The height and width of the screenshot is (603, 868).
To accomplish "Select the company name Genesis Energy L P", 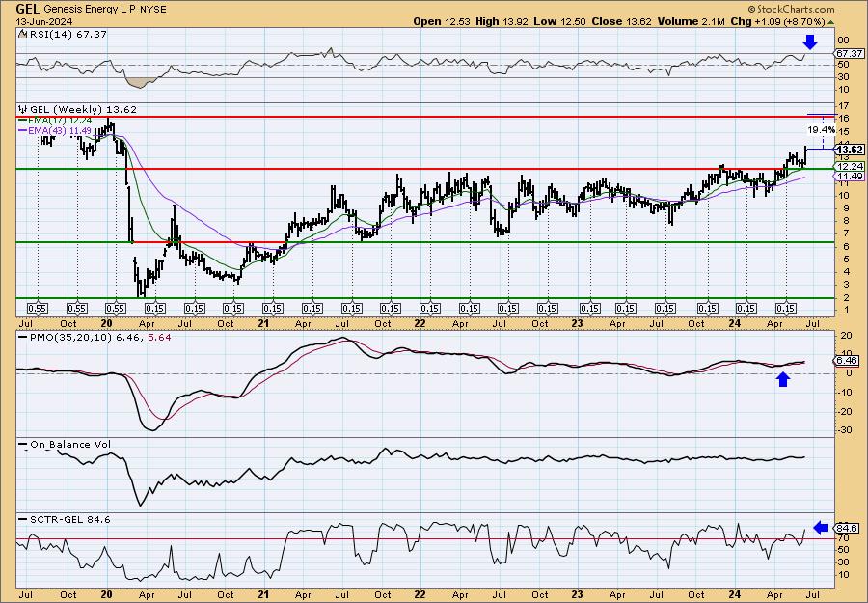I will 88,10.
